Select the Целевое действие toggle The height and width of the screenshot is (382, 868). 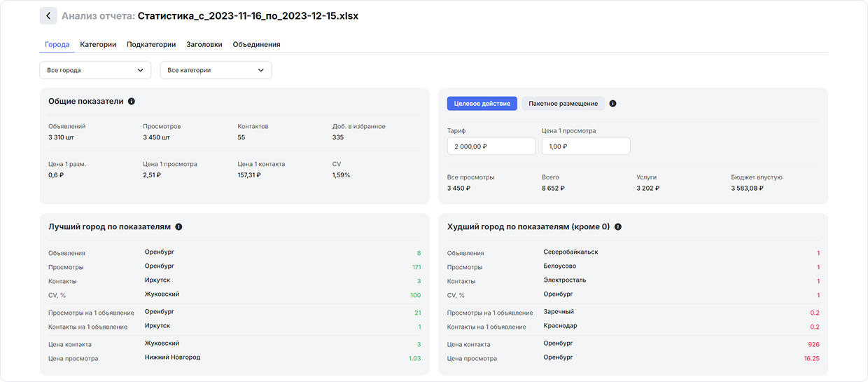coord(482,104)
